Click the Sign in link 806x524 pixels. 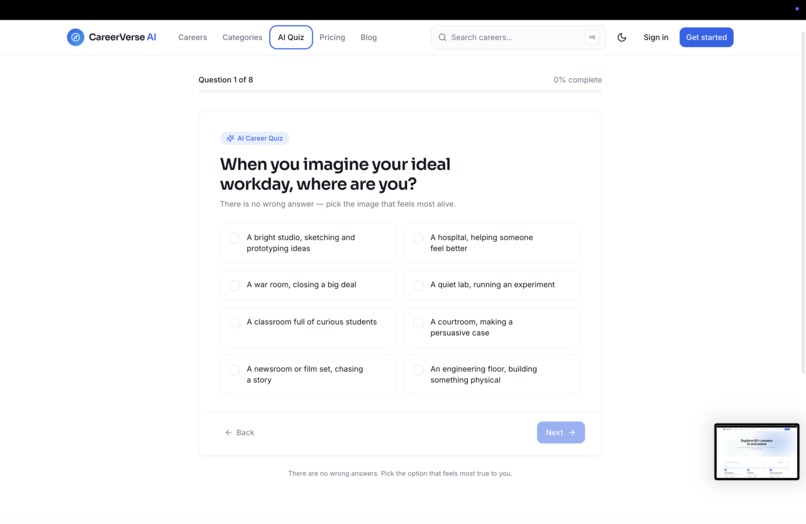tap(656, 37)
